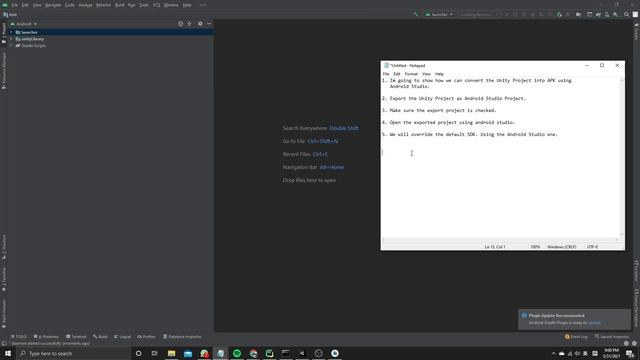Open Project panel settings gear
640x360 pixels.
tap(200, 24)
